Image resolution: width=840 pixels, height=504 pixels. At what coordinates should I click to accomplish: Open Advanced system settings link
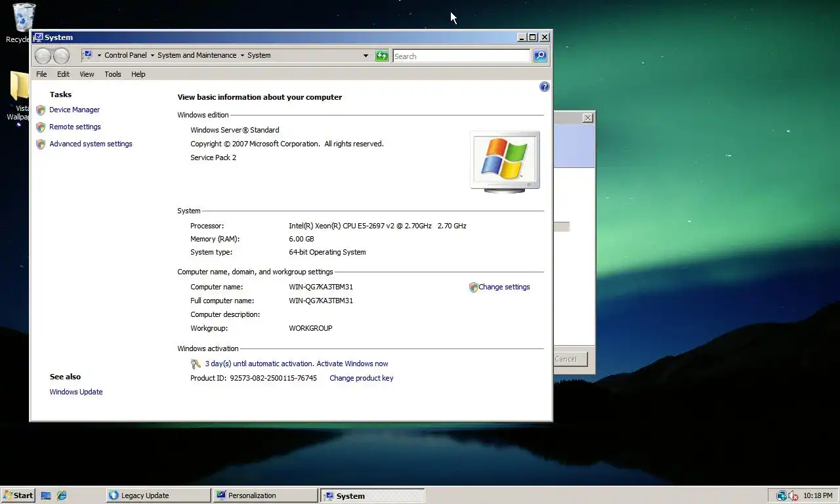pyautogui.click(x=91, y=144)
